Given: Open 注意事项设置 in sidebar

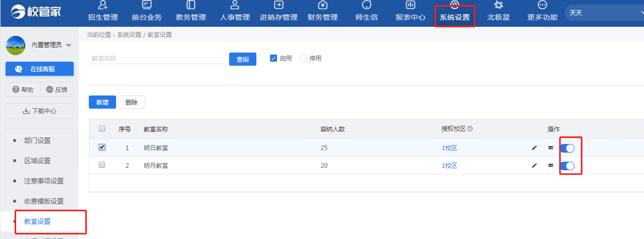Looking at the screenshot, I should 44,181.
